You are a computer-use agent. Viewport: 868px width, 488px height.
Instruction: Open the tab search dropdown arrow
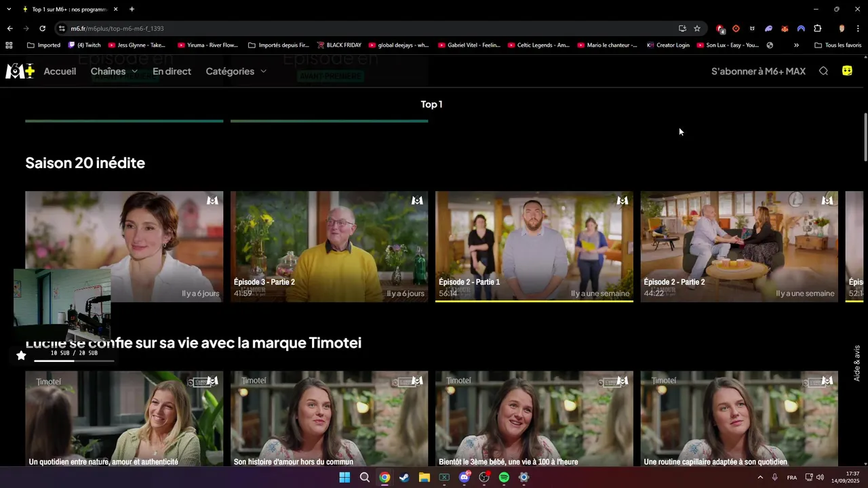(x=9, y=9)
